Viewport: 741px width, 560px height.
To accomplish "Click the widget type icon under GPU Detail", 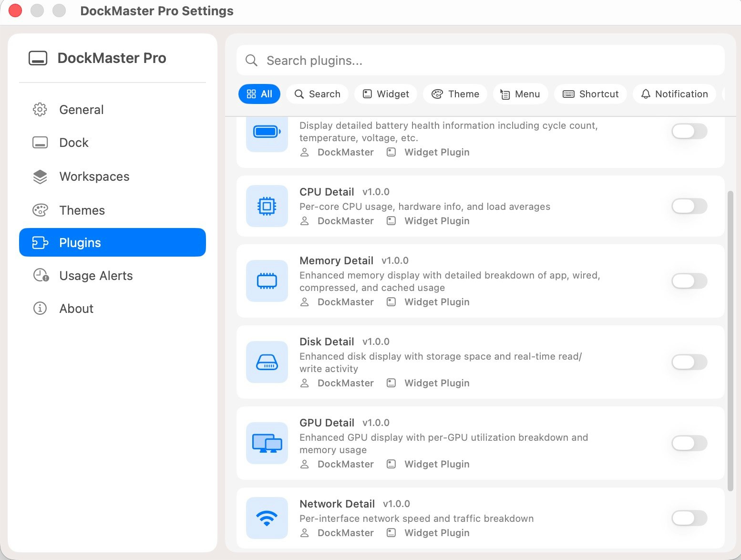I will pyautogui.click(x=391, y=464).
